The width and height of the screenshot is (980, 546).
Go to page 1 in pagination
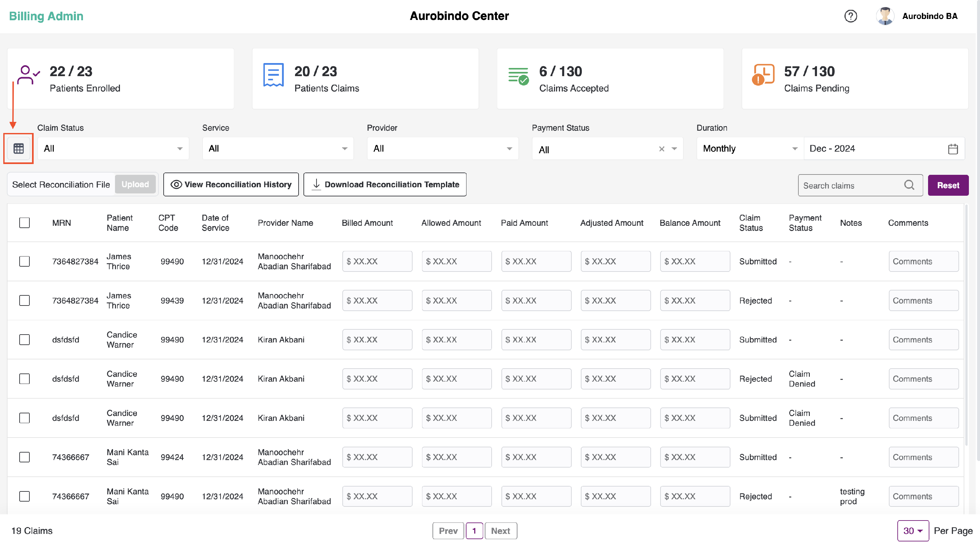tap(474, 530)
